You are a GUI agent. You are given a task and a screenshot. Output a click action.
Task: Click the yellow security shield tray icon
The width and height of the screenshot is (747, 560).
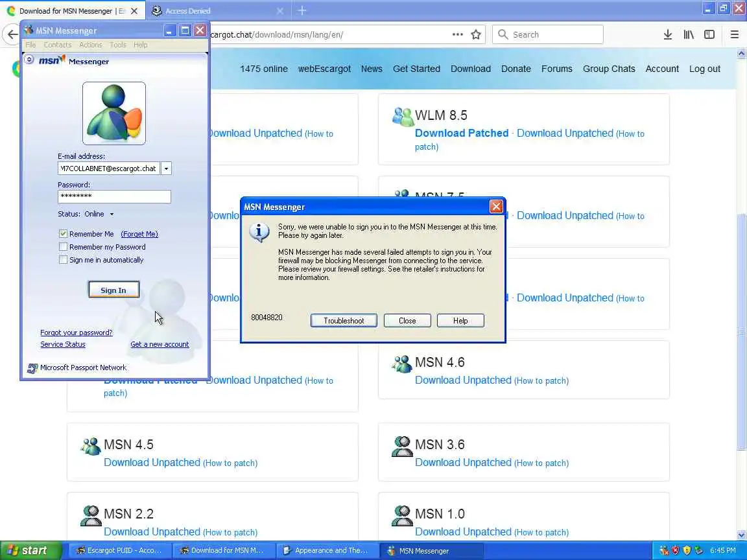(x=687, y=550)
